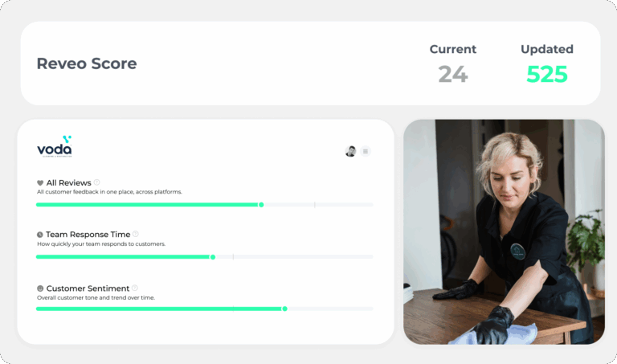Click the Customer Sentiment slider handle

point(284,309)
